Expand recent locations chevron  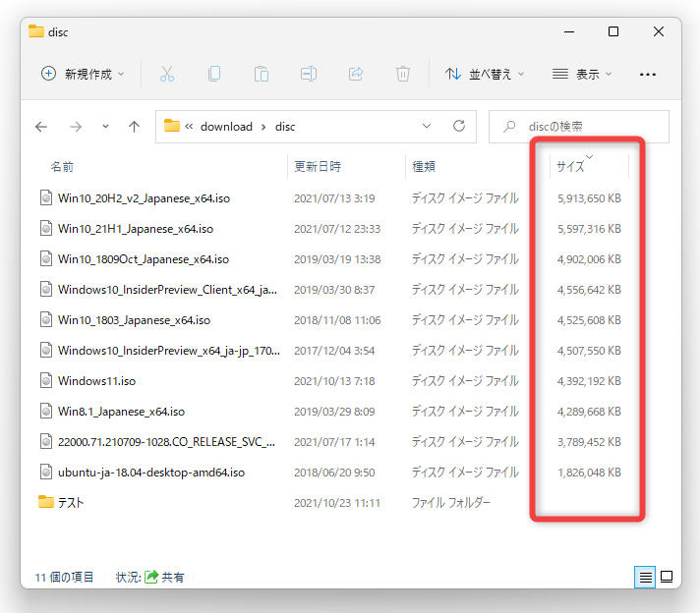click(105, 127)
